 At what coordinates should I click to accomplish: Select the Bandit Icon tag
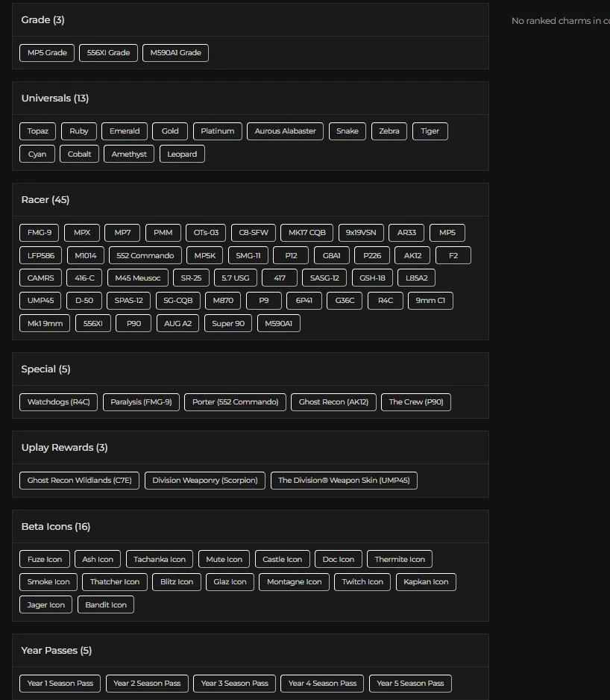(x=106, y=605)
